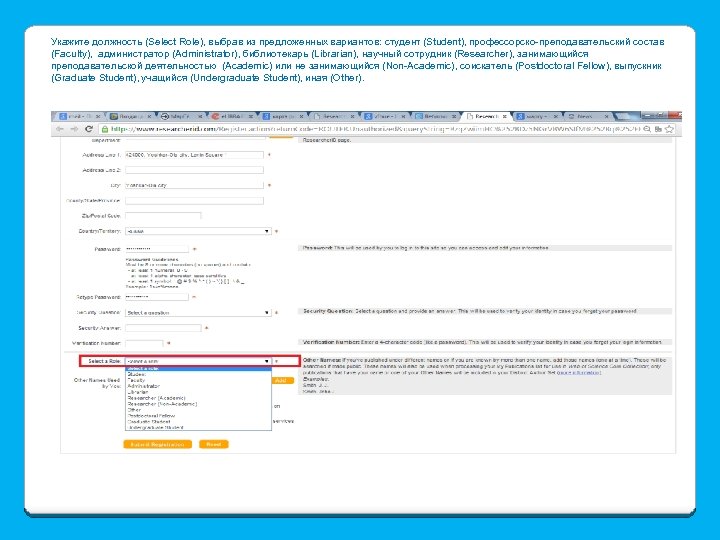Click the Password field
This screenshot has height=540, width=720.
coord(157,249)
